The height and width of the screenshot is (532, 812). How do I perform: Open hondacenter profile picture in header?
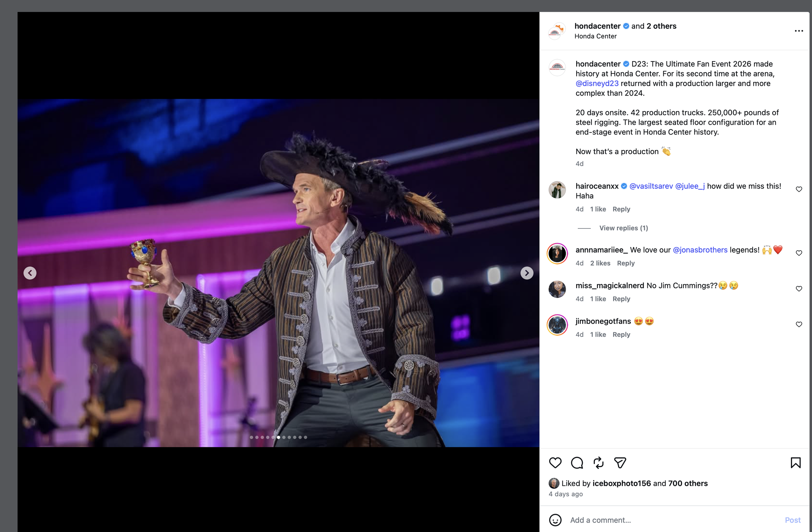tap(557, 31)
